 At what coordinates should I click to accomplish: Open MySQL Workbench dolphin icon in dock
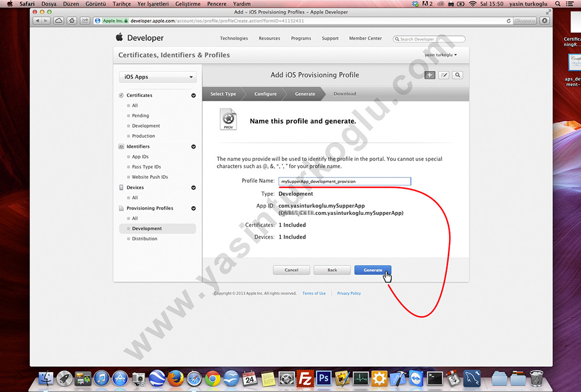click(x=472, y=379)
